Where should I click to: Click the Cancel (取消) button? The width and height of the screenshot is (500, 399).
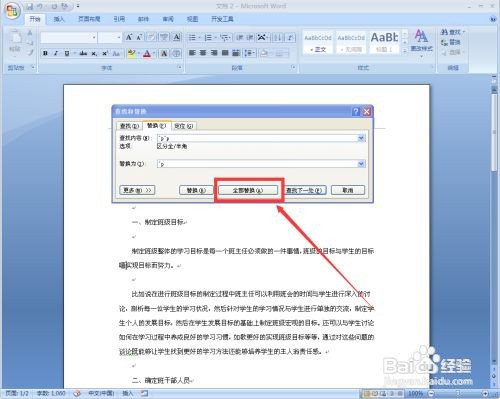pyautogui.click(x=348, y=190)
